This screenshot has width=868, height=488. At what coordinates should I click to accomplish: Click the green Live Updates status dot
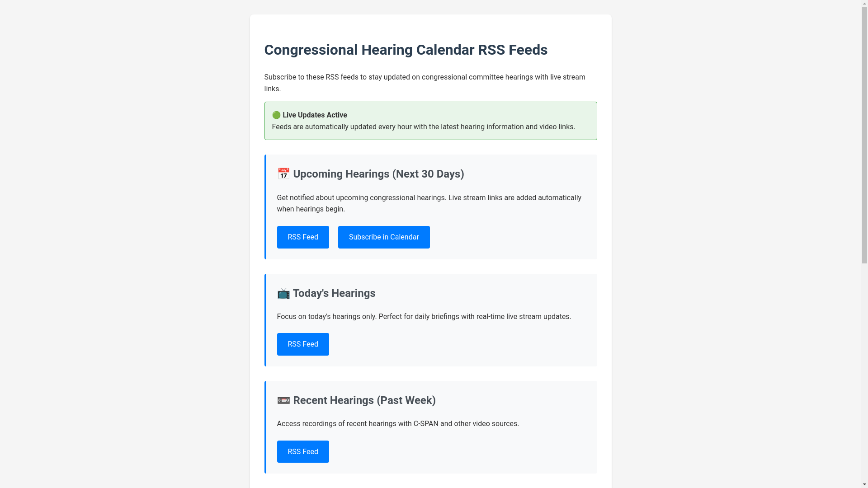[x=276, y=115]
